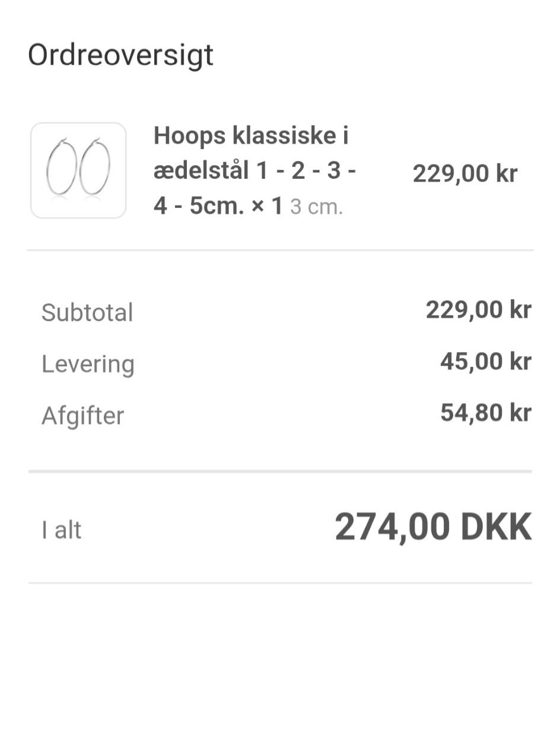Click the Afgifter label
The height and width of the screenshot is (732, 560).
82,416
